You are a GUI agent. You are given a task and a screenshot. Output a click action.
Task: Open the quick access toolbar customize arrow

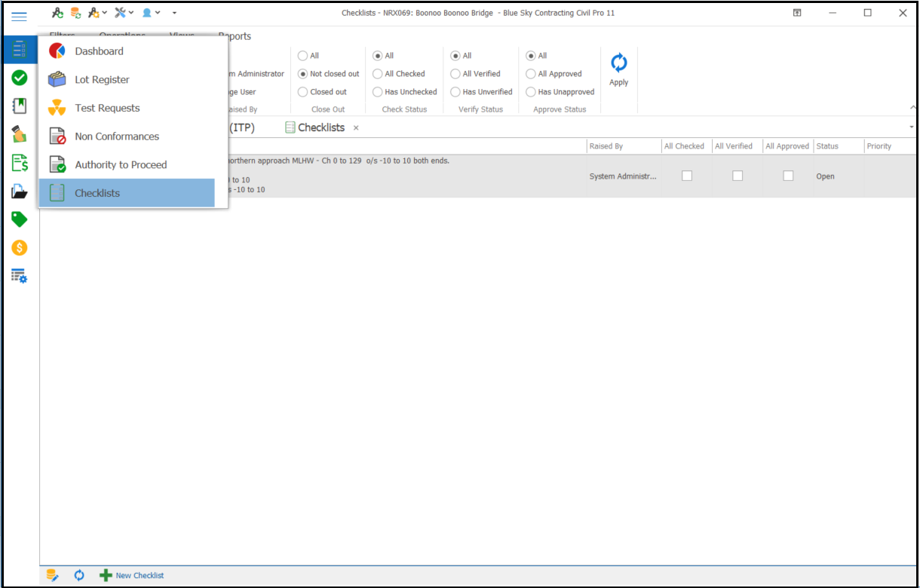pos(175,13)
